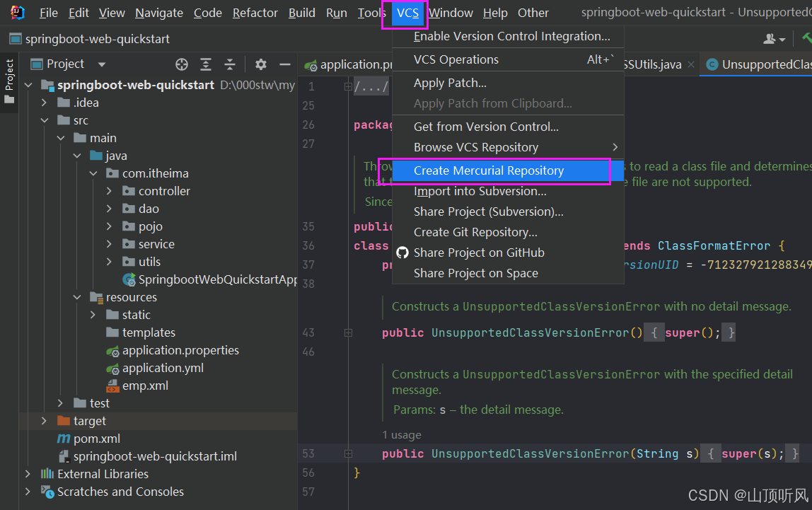Expand the static folder
The image size is (812, 510).
(93, 315)
